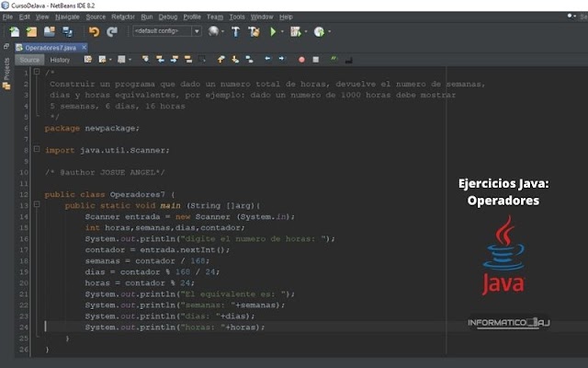
Task: Click the 'contador = entrada.nextInt();' code line
Action: 157,249
